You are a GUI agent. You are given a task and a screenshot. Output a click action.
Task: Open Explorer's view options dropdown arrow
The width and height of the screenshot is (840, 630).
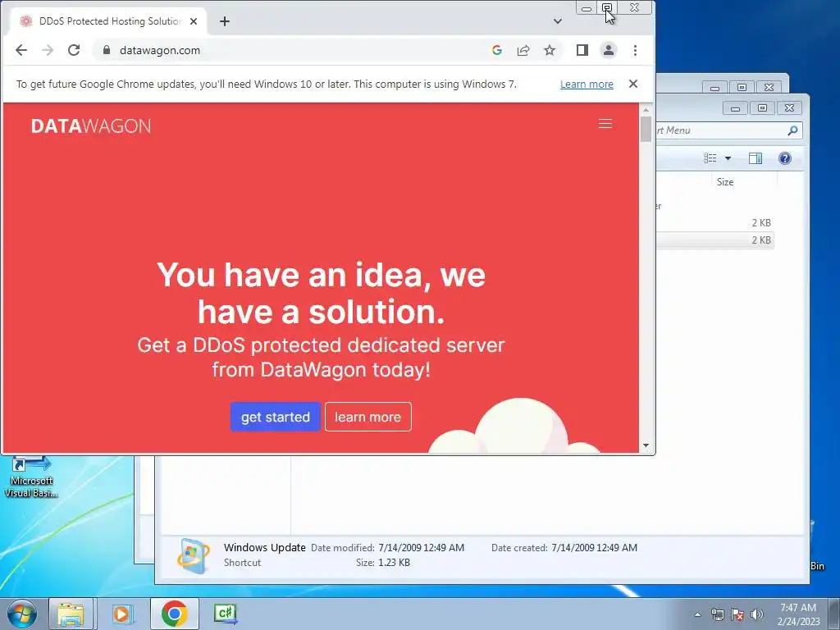point(728,158)
